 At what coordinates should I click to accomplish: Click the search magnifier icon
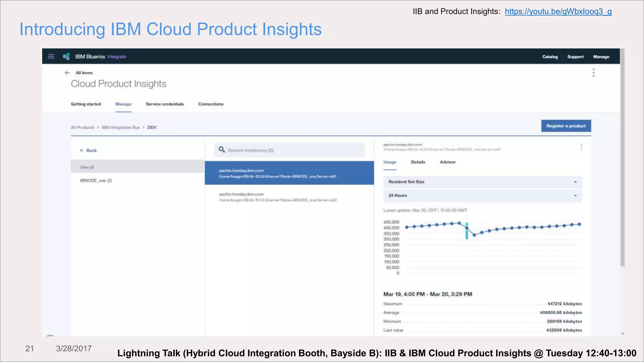(222, 150)
